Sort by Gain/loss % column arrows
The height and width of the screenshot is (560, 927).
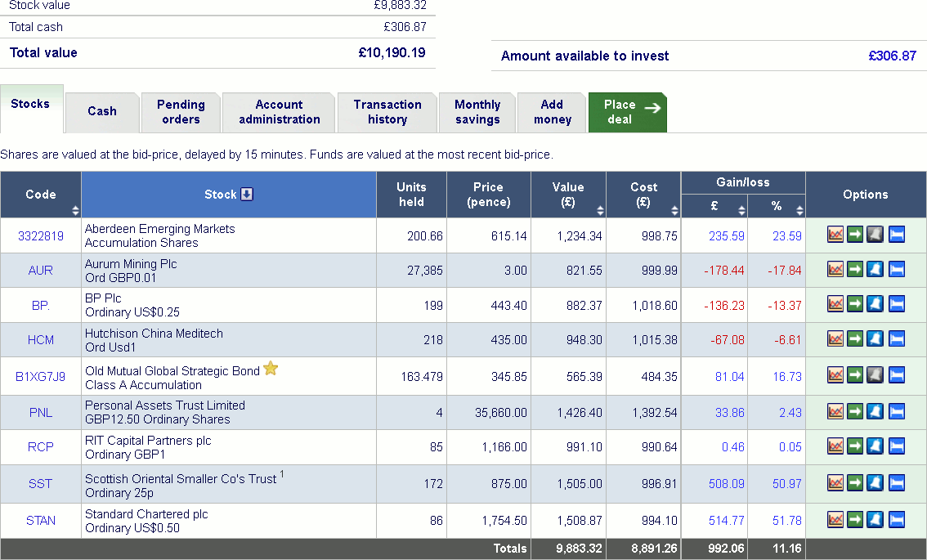pyautogui.click(x=799, y=211)
